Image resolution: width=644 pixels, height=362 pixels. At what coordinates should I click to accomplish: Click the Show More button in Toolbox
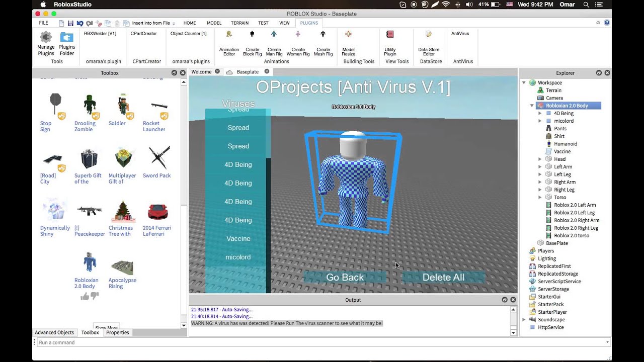click(107, 327)
